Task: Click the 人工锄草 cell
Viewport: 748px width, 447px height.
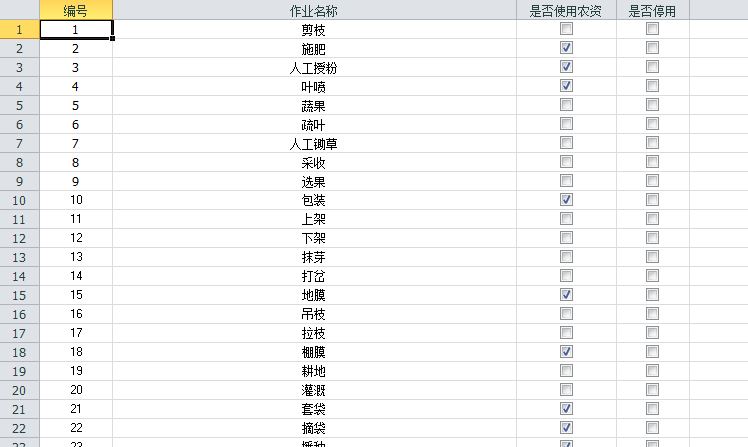Action: (314, 144)
